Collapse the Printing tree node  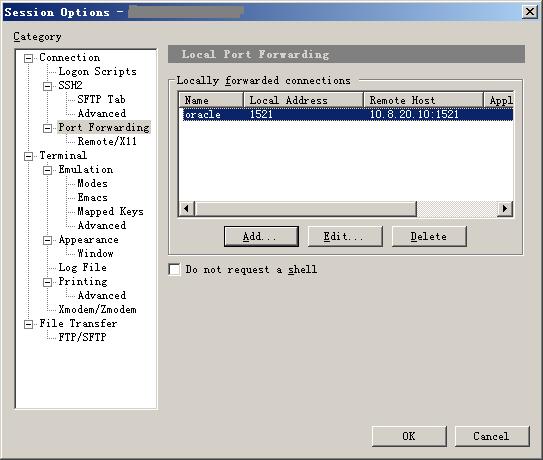pyautogui.click(x=47, y=282)
